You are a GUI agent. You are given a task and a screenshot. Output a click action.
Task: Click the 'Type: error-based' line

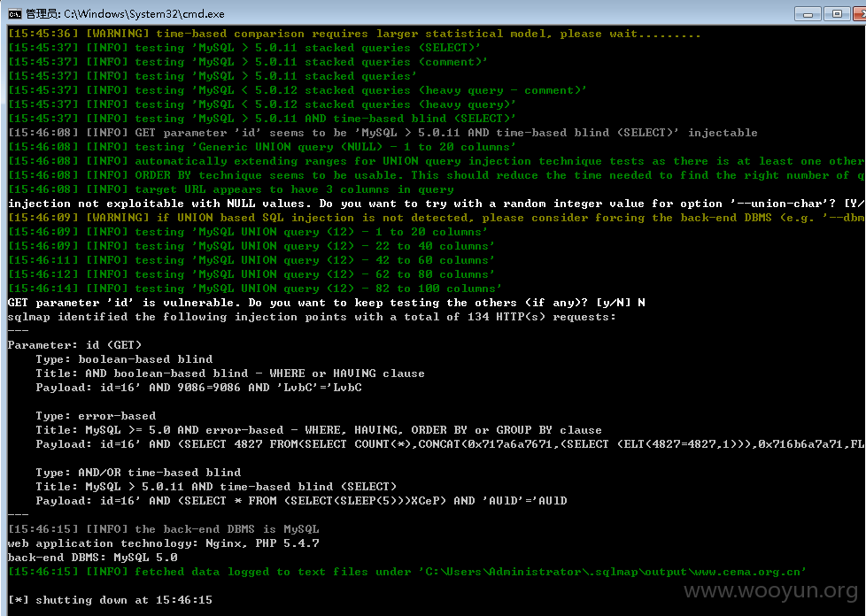click(x=97, y=416)
